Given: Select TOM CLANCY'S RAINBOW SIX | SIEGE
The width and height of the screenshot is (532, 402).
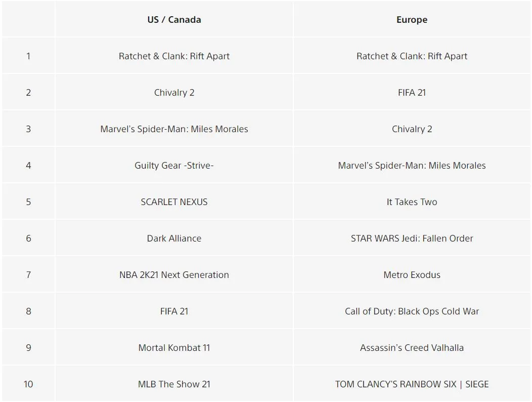Looking at the screenshot, I should (412, 384).
